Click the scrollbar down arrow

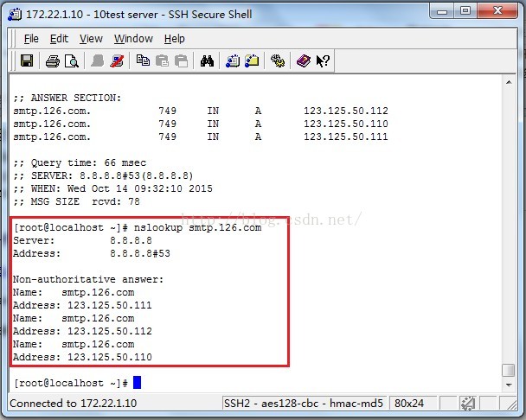[x=509, y=385]
